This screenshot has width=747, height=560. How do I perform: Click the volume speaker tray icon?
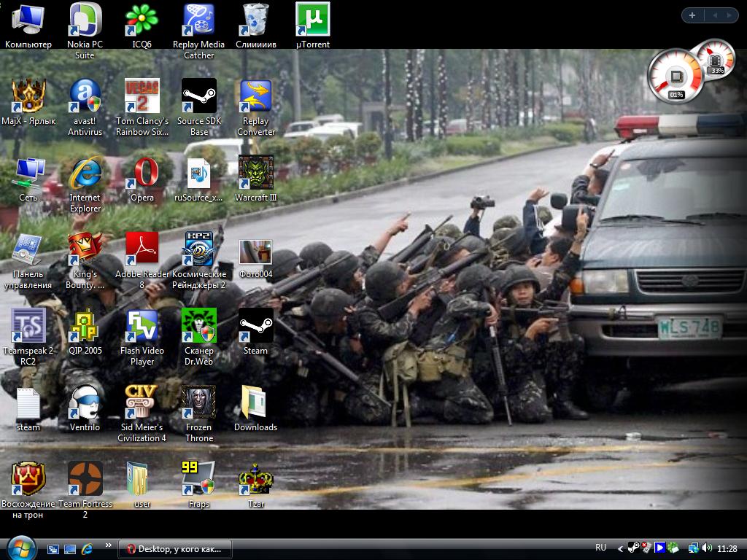tap(707, 548)
